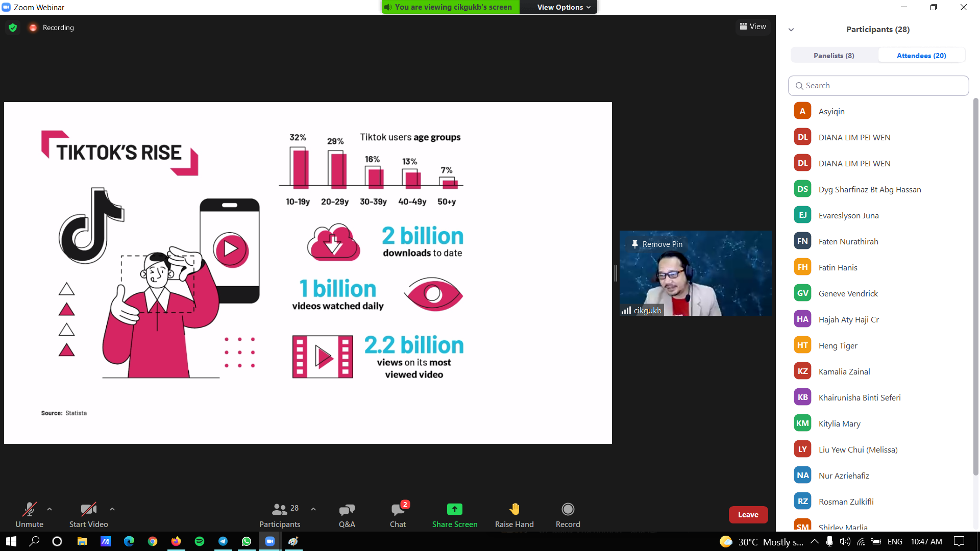The height and width of the screenshot is (551, 980).
Task: Raise Hand in the webinar
Action: pos(514,514)
